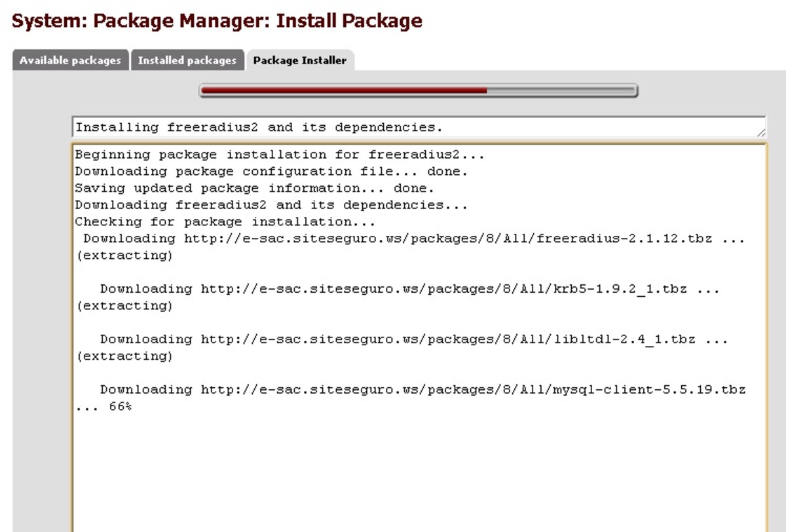Click the krb5-1.9.2_1.tbz download line
The image size is (786, 532).
(x=409, y=289)
